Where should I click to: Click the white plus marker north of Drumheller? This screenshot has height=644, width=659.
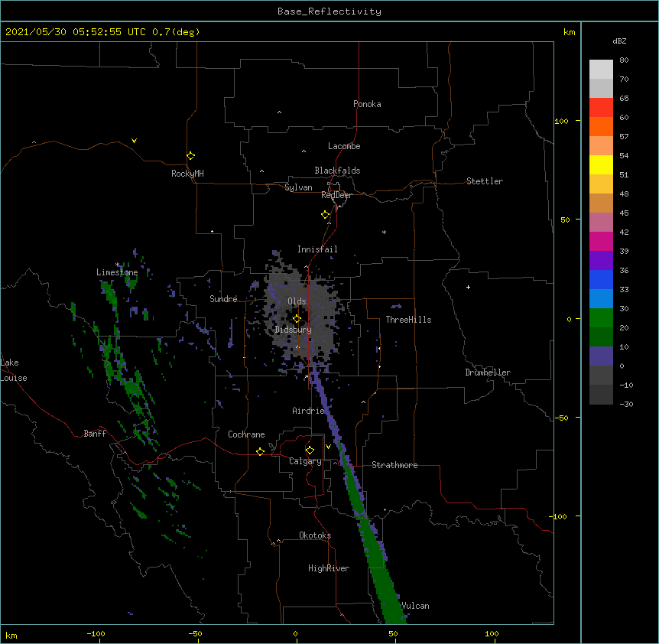[x=468, y=287]
